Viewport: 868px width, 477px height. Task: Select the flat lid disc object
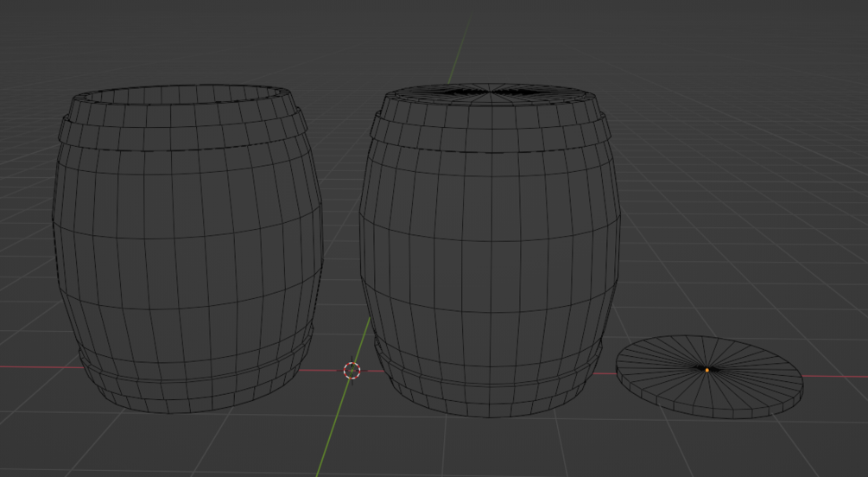coord(710,377)
